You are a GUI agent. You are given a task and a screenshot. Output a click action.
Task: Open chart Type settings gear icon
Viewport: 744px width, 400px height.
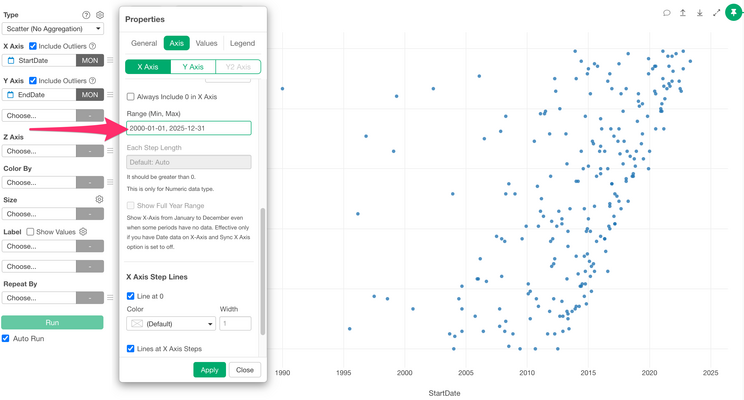pyautogui.click(x=100, y=15)
